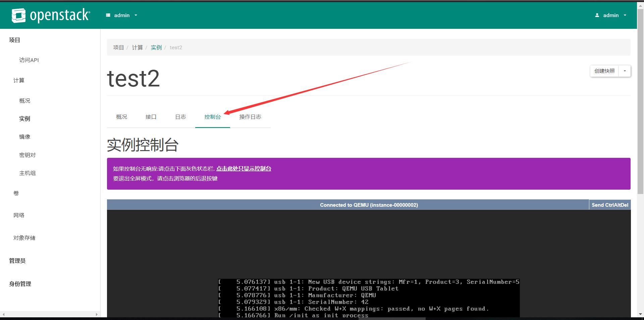Open the admin project dropdown
Image resolution: width=644 pixels, height=320 pixels.
pyautogui.click(x=122, y=15)
